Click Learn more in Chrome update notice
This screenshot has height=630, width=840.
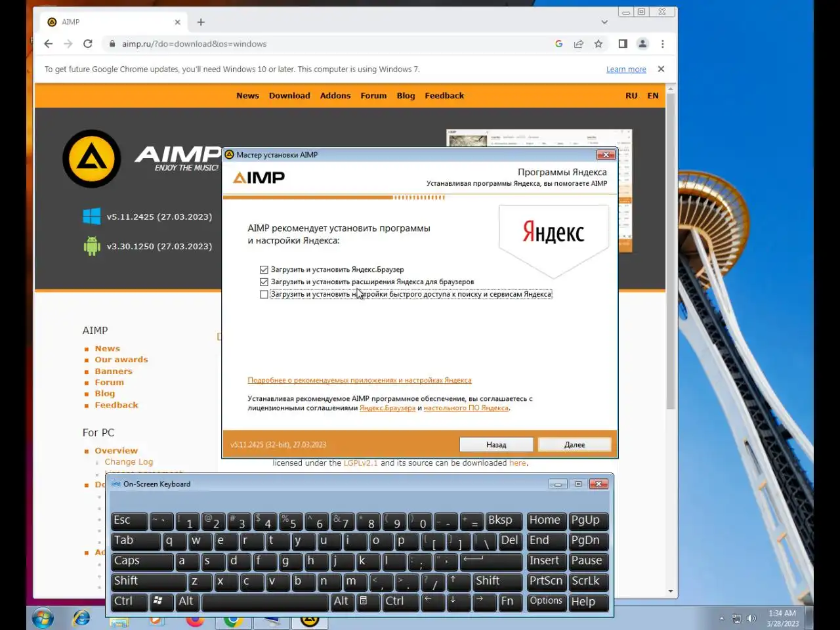tap(626, 70)
